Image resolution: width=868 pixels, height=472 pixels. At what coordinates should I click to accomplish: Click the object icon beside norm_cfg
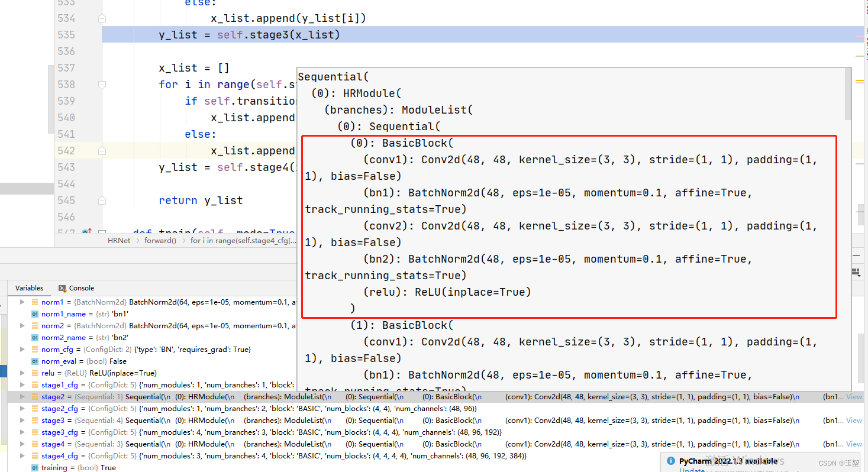35,350
